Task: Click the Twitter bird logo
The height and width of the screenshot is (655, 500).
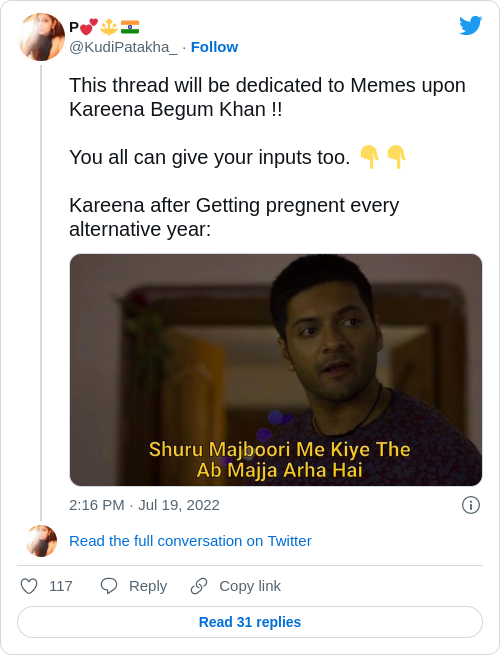Action: click(x=471, y=25)
